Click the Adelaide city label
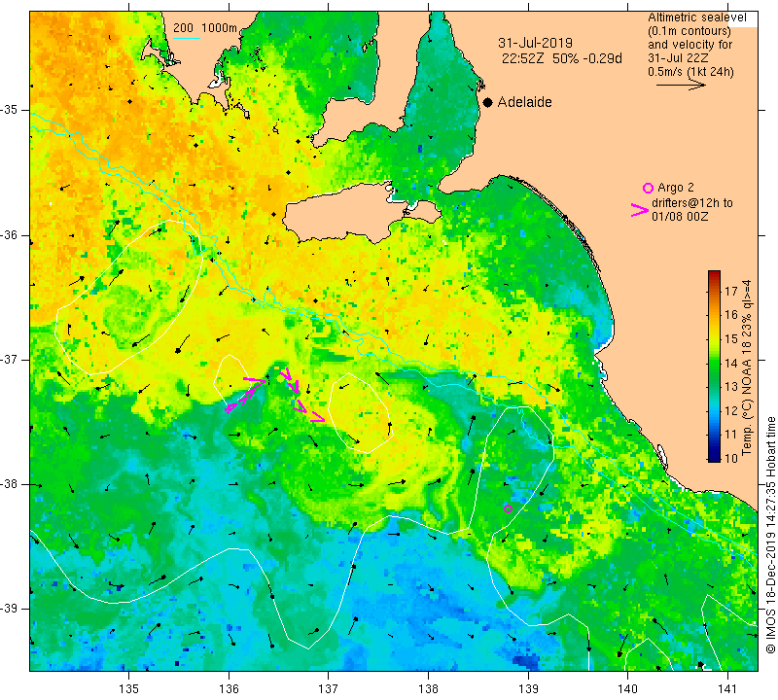The height and width of the screenshot is (700, 778). click(524, 102)
